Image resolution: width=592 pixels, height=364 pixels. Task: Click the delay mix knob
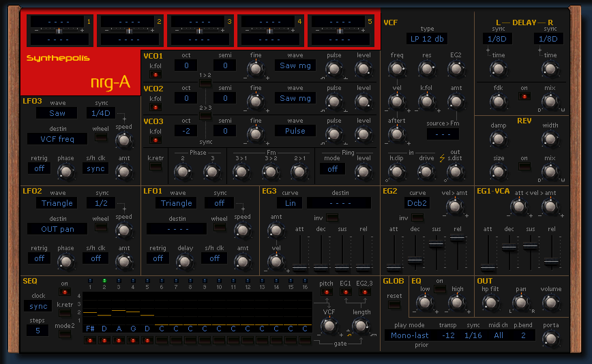(x=550, y=102)
